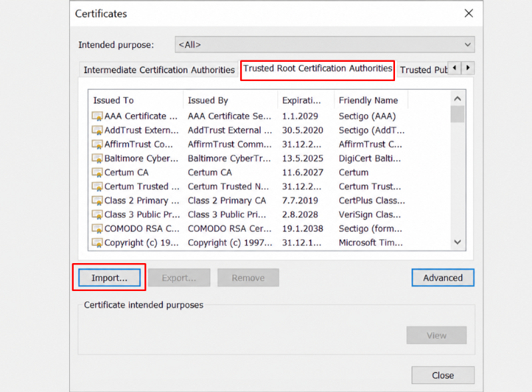Open the Advanced options button
The image size is (532, 392).
[443, 278]
